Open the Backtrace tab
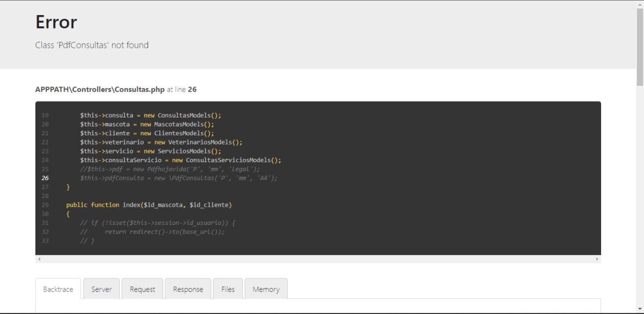Screen dimensions: 644x314 [58, 289]
